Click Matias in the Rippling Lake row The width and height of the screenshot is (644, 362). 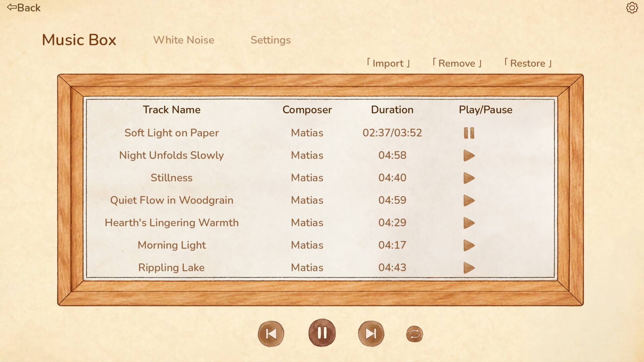(x=307, y=267)
